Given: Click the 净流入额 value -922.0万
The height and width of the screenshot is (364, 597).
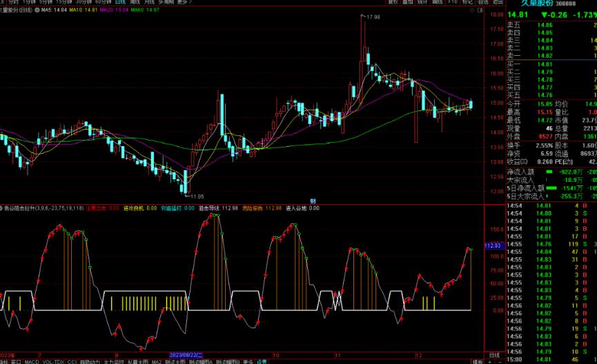Looking at the screenshot, I should pyautogui.click(x=571, y=172).
